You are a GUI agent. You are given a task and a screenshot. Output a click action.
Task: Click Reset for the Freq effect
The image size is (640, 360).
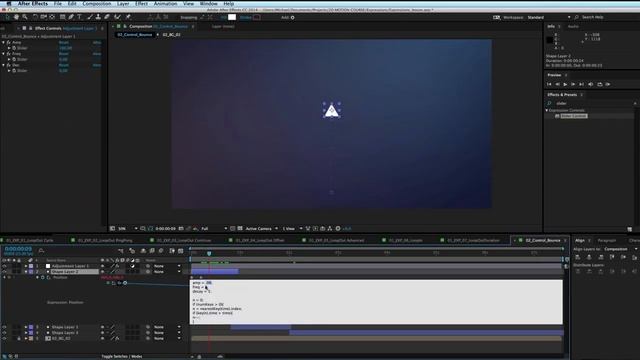[x=64, y=54]
